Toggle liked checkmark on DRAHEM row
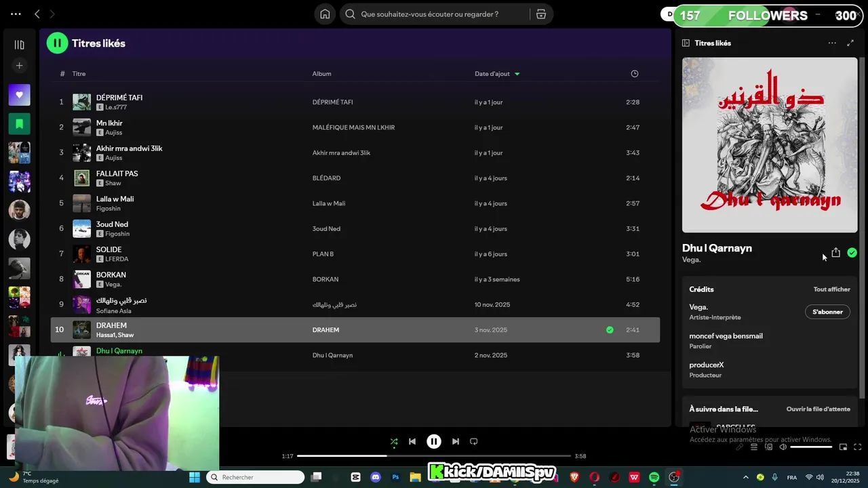This screenshot has width=868, height=488. click(610, 330)
